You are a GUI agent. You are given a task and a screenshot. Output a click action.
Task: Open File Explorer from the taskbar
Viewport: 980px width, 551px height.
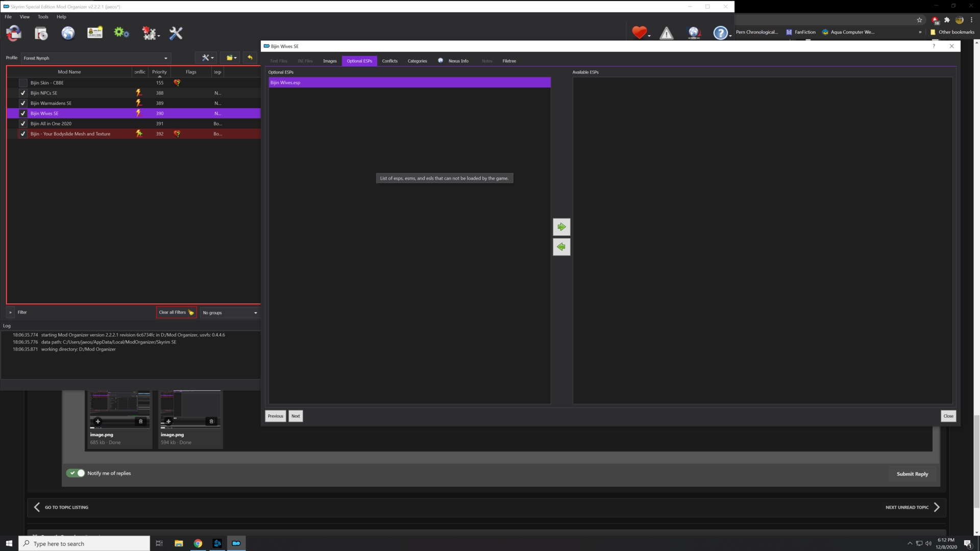coord(179,543)
